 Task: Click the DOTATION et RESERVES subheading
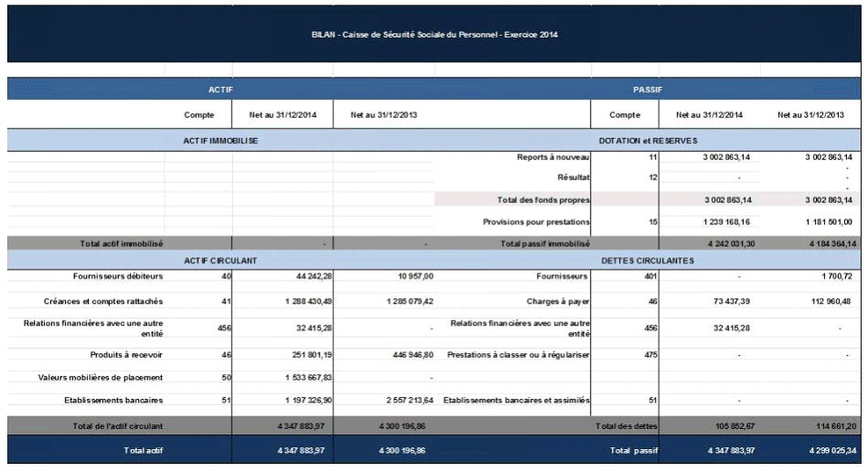(648, 140)
